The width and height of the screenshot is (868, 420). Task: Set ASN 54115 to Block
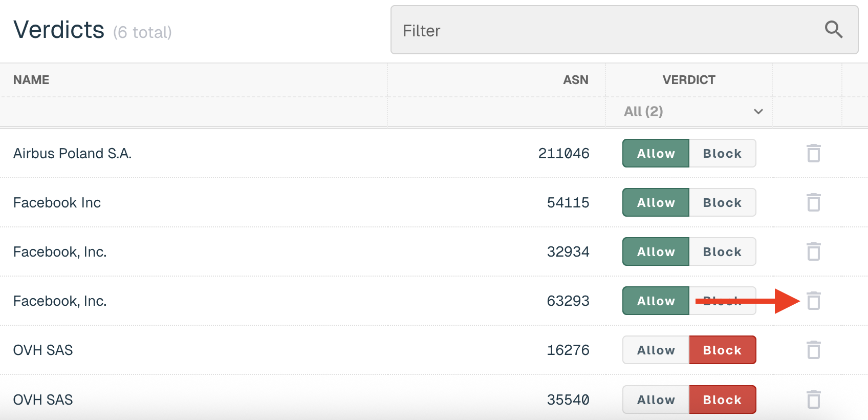click(x=723, y=202)
